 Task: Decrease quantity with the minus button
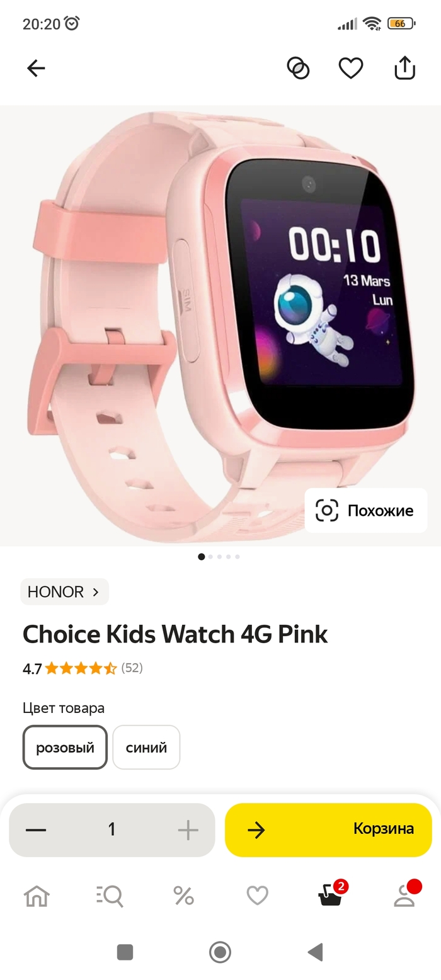click(36, 830)
